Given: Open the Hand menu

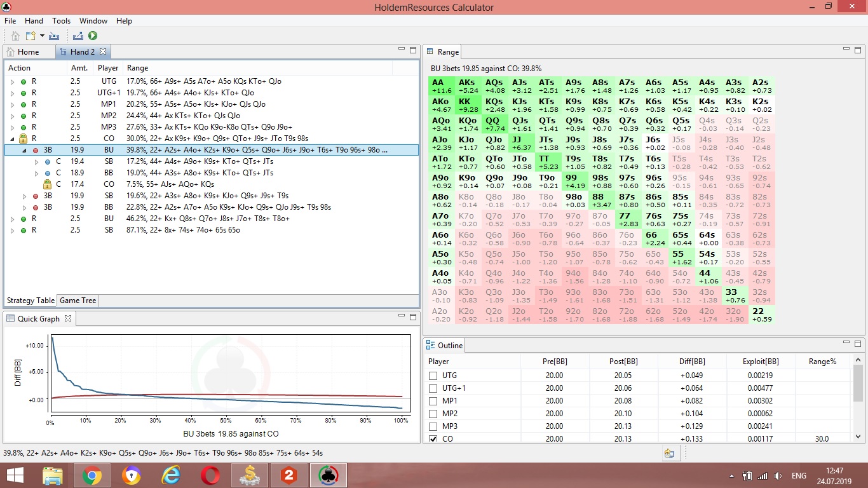Looking at the screenshot, I should [34, 21].
